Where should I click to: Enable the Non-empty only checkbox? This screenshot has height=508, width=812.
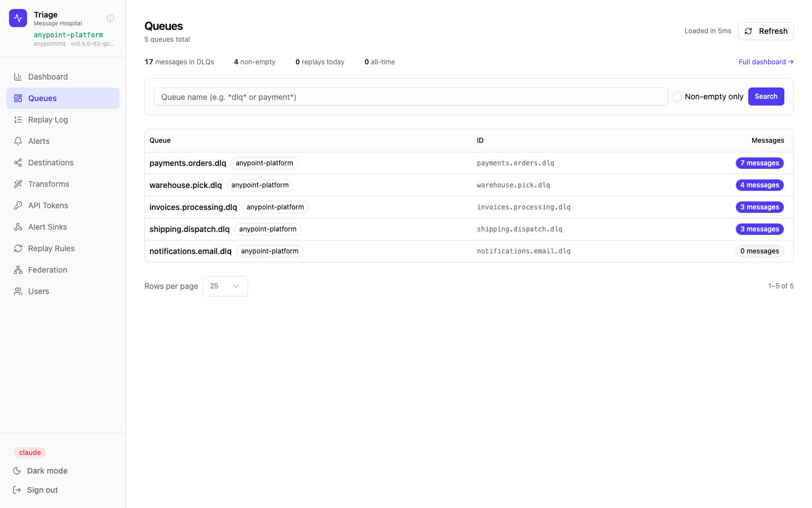[677, 97]
